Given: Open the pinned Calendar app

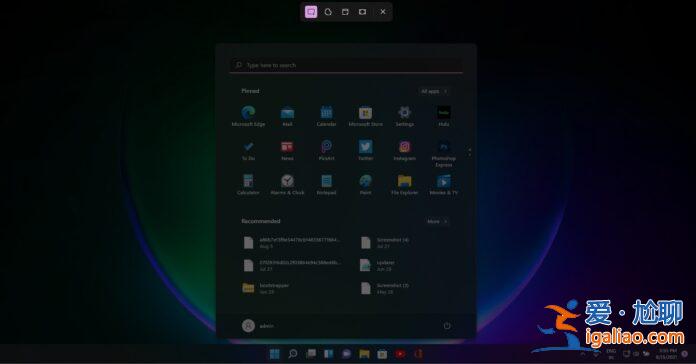Looking at the screenshot, I should click(327, 116).
